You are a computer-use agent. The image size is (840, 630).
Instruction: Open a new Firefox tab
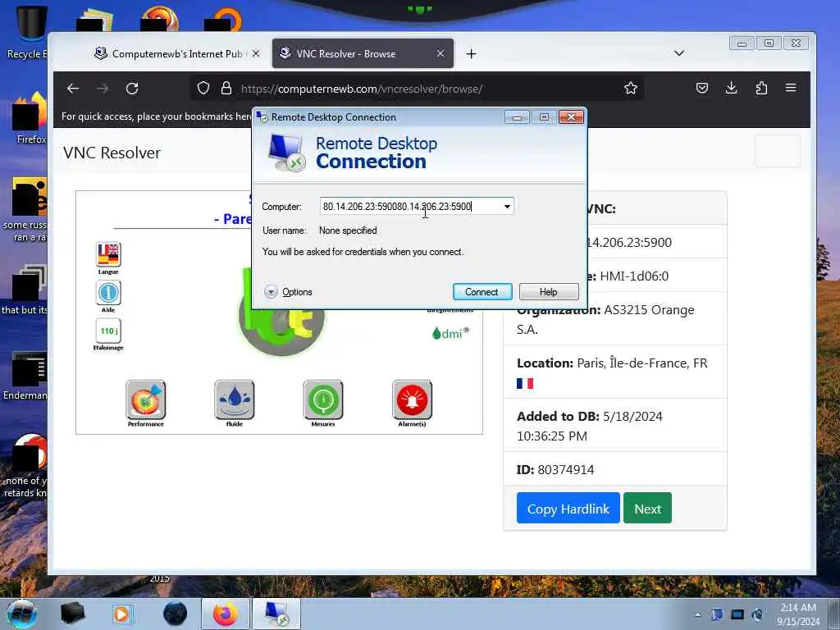click(471, 53)
